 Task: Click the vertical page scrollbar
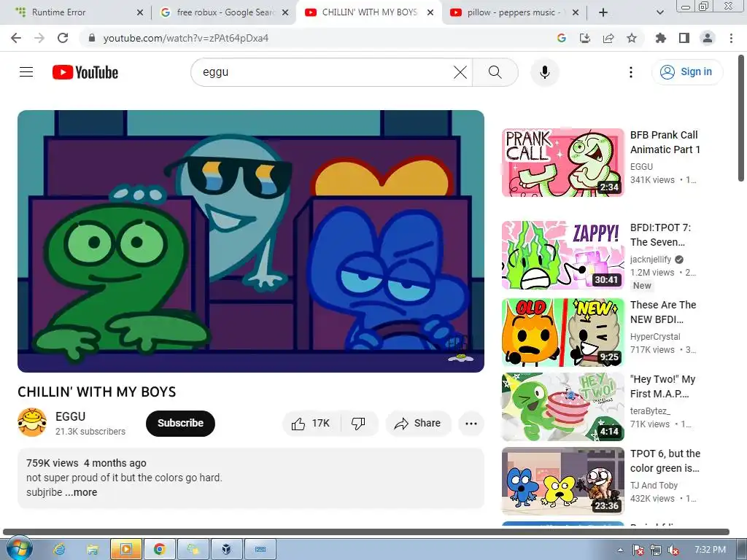pos(741,119)
